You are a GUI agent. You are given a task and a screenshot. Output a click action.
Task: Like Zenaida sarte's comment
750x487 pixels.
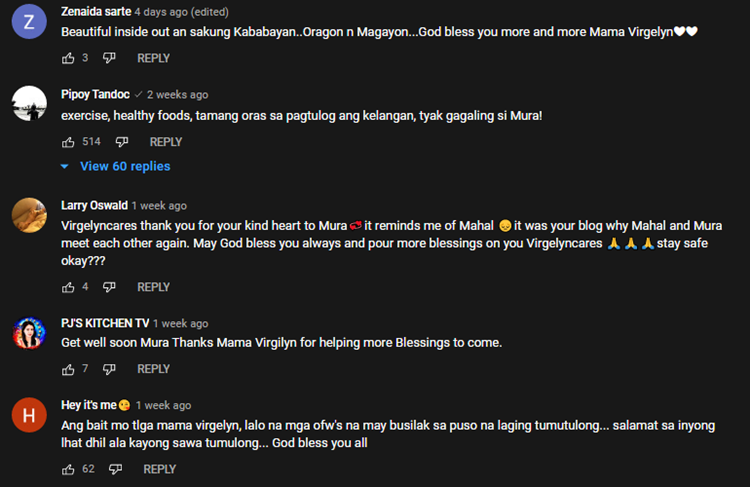click(68, 58)
